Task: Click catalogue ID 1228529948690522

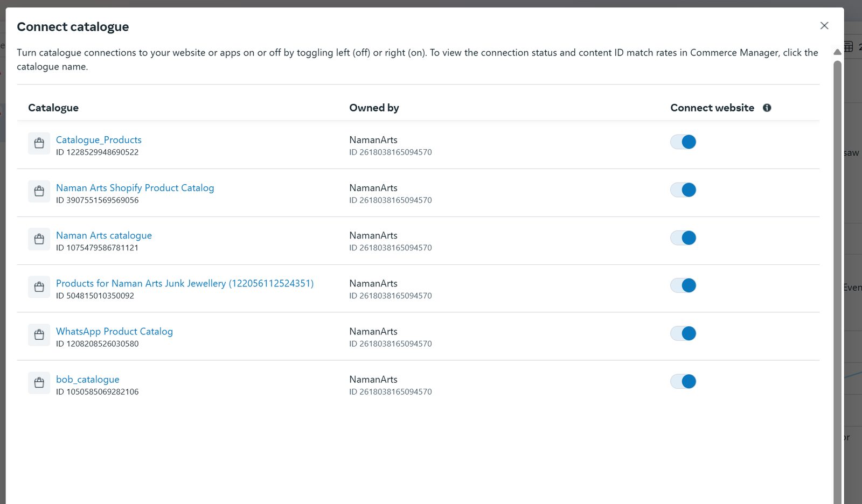Action: [97, 152]
